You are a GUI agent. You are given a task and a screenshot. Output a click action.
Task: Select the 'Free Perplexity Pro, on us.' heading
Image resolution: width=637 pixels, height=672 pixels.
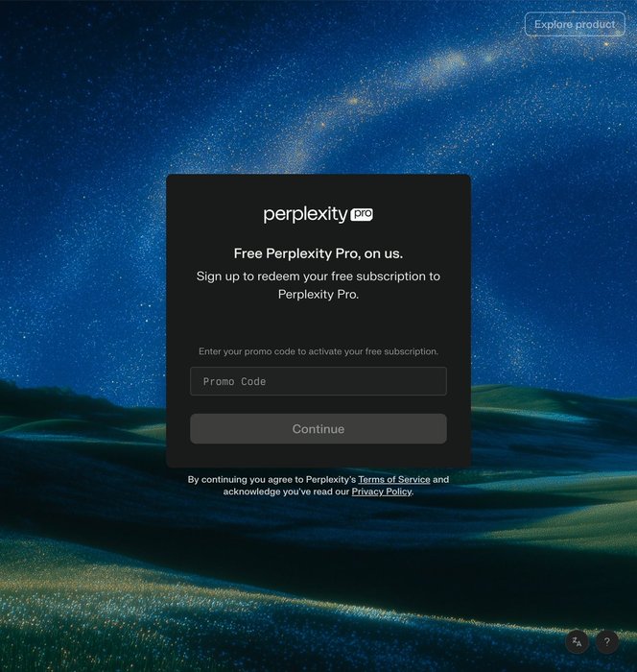pyautogui.click(x=318, y=253)
